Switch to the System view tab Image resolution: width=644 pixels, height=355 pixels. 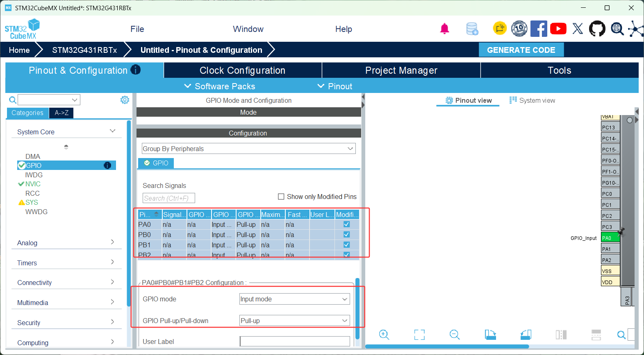coord(532,100)
